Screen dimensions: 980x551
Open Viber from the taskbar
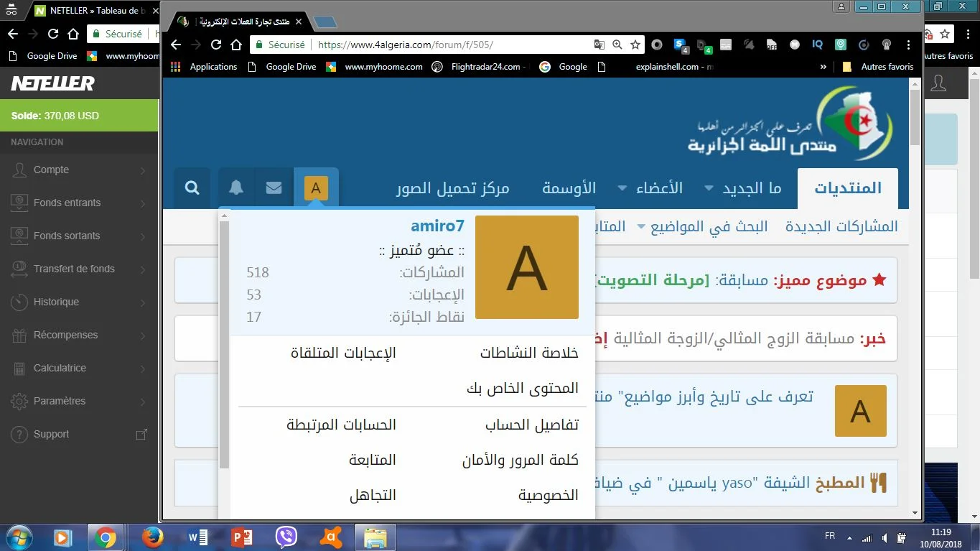(286, 537)
